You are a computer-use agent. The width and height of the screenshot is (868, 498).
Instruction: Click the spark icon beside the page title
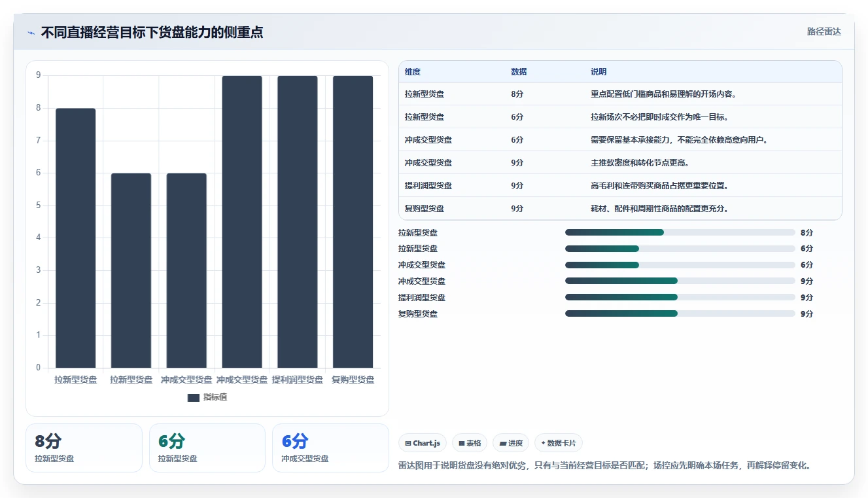click(x=31, y=33)
